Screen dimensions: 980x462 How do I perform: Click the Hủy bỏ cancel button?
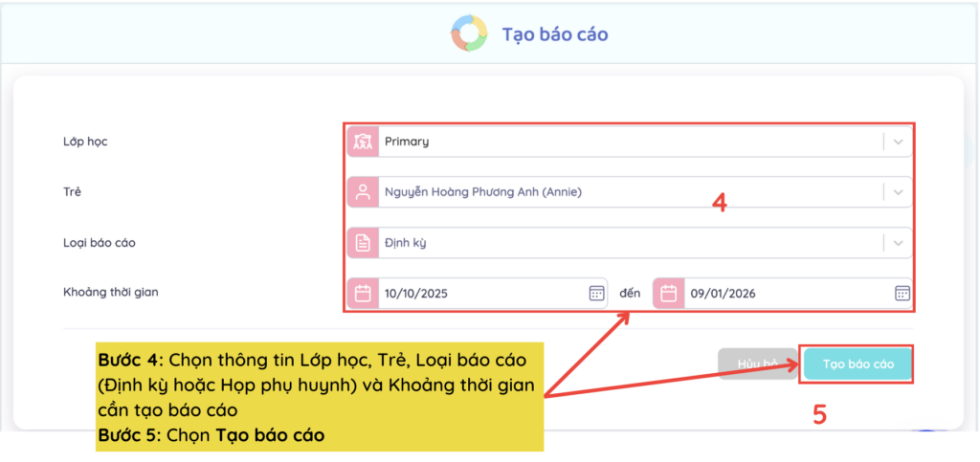tap(756, 364)
